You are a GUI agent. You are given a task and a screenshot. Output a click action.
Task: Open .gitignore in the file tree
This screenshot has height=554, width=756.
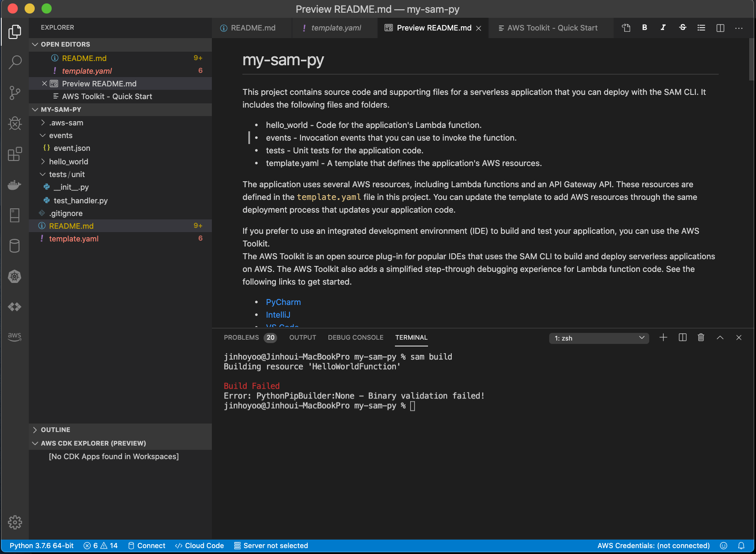(120, 213)
